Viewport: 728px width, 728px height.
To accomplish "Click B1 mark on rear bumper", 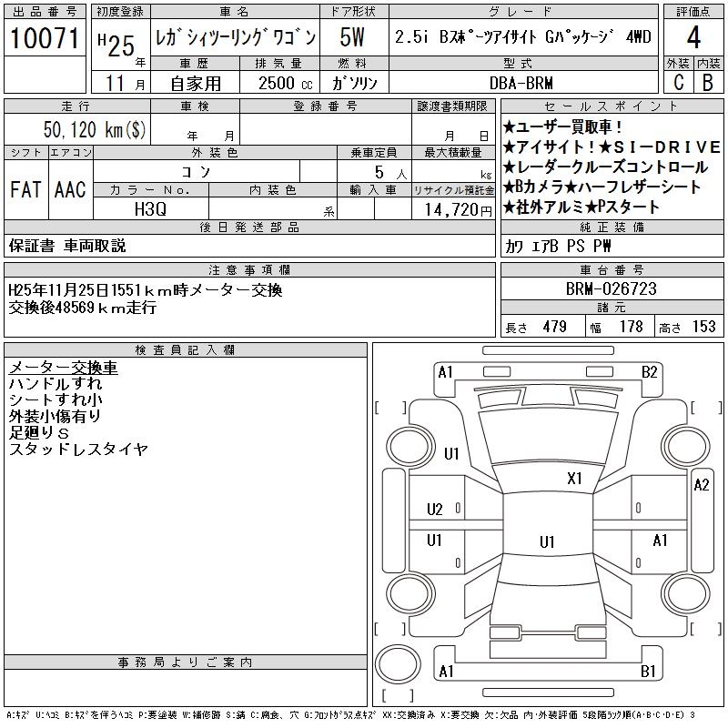I will 648,672.
